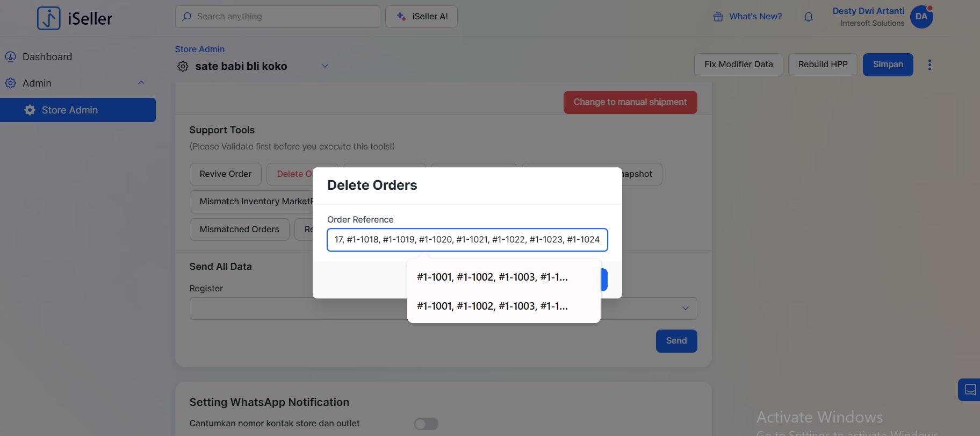Click the DA user avatar

[x=921, y=17]
